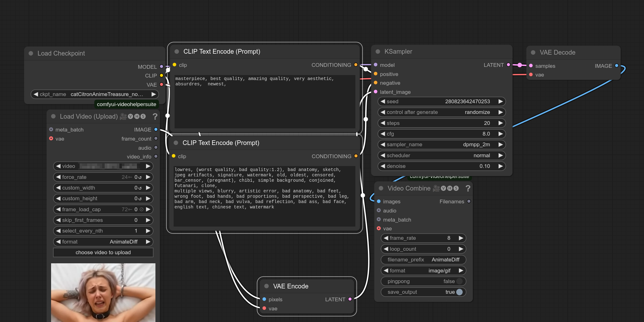Click the images input port on Video Combine

[379, 201]
